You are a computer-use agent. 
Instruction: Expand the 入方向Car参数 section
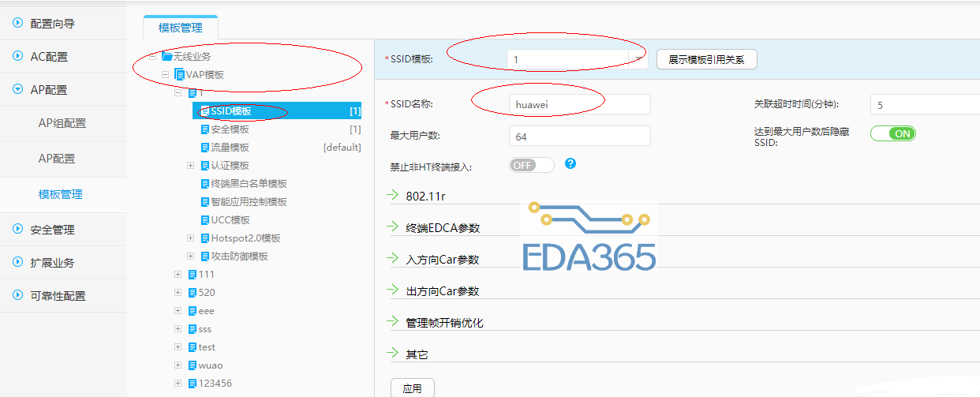(392, 257)
